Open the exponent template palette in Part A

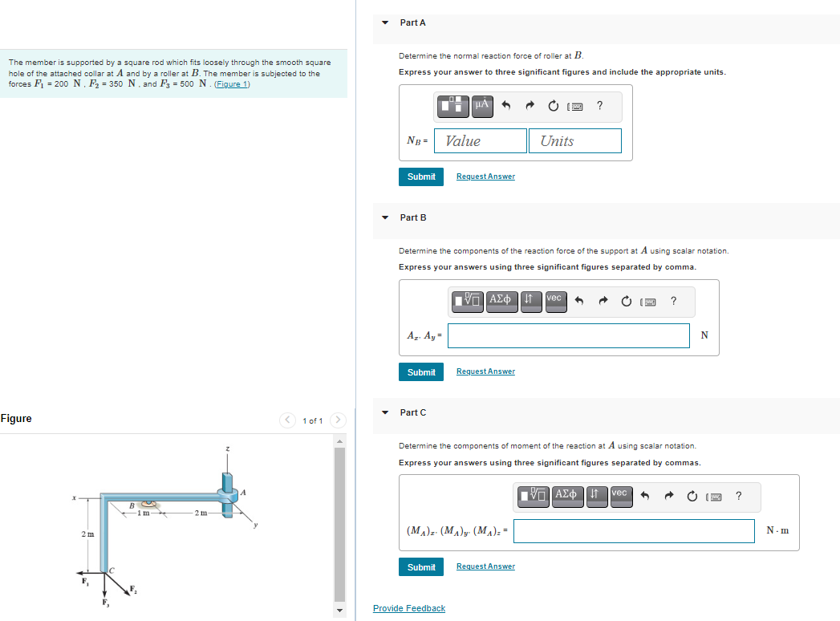(453, 106)
